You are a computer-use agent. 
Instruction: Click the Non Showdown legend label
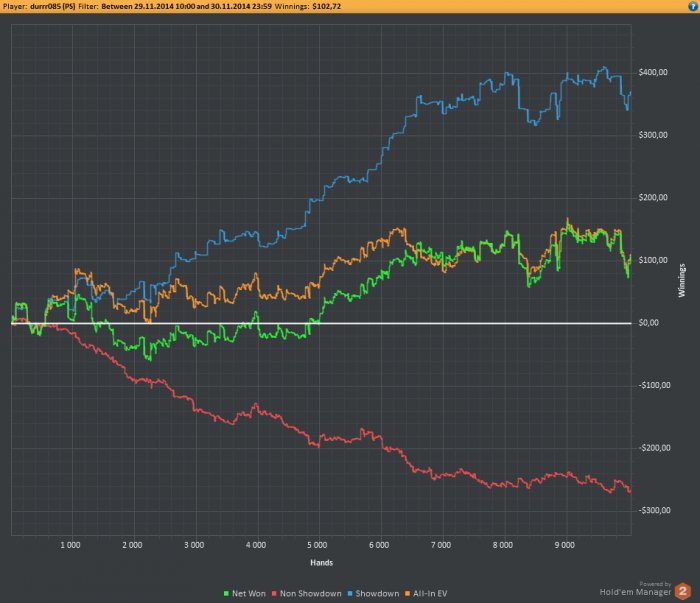(311, 594)
